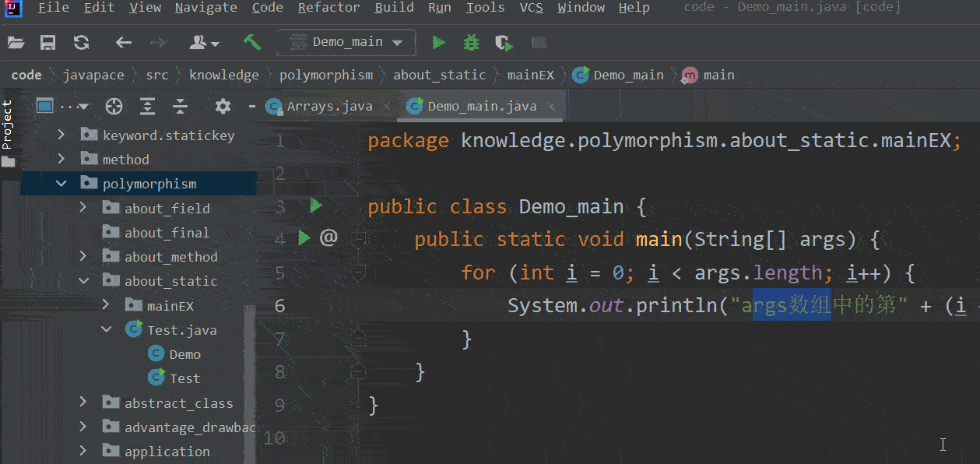Click the run gutter icon beside main method

[304, 237]
